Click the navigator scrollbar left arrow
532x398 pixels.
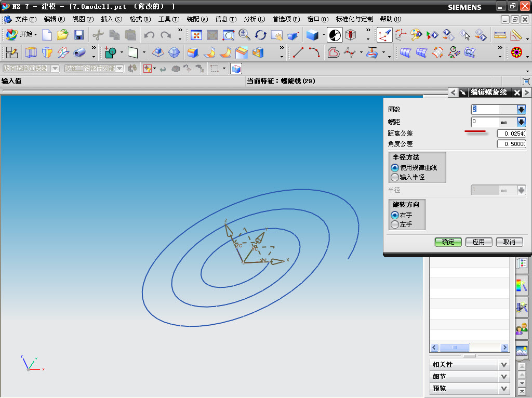(434, 348)
